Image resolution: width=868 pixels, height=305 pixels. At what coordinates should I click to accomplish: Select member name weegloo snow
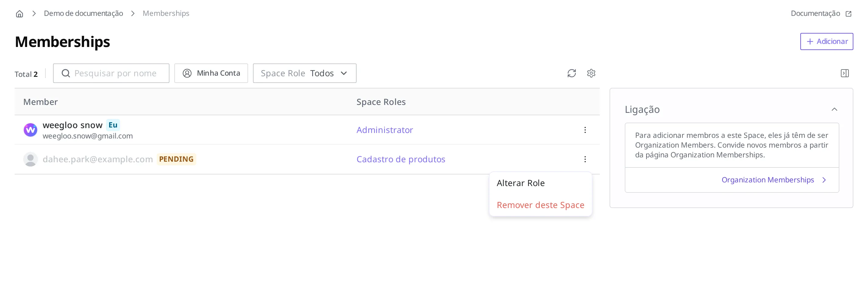tap(73, 125)
